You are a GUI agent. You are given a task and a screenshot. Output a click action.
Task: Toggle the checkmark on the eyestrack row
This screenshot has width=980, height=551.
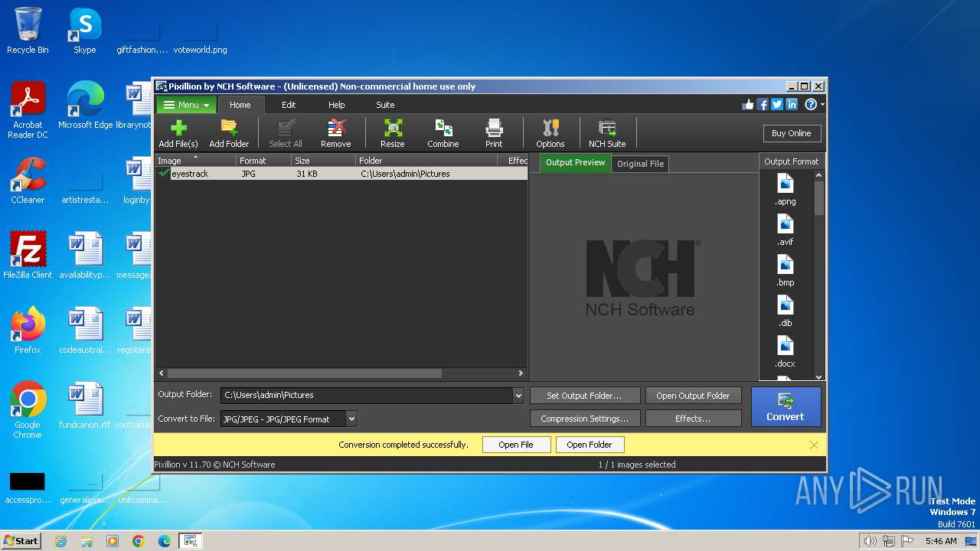[164, 174]
